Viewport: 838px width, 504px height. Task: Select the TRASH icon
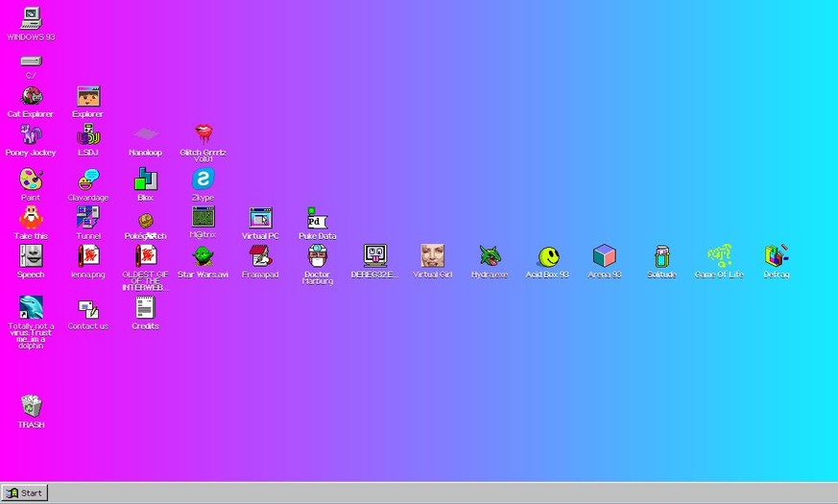point(31,406)
